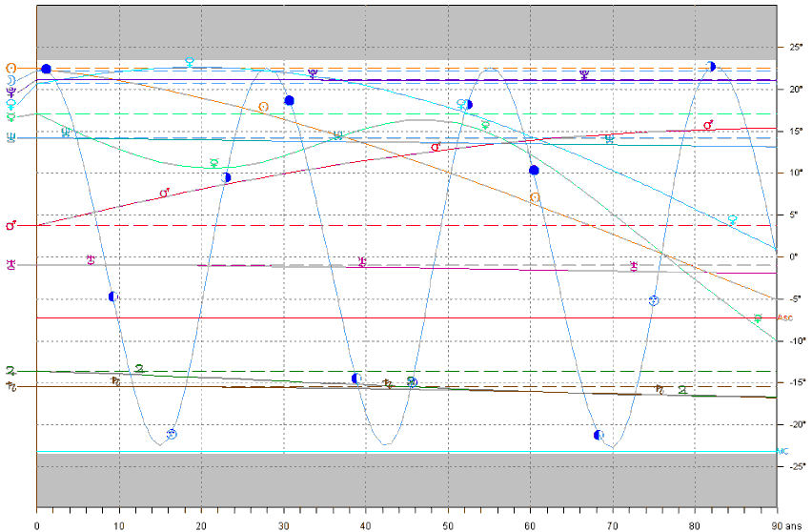This screenshot has height=532, width=812.
Task: Select the Moon crescent glyph on left axis
Action: click(x=10, y=80)
